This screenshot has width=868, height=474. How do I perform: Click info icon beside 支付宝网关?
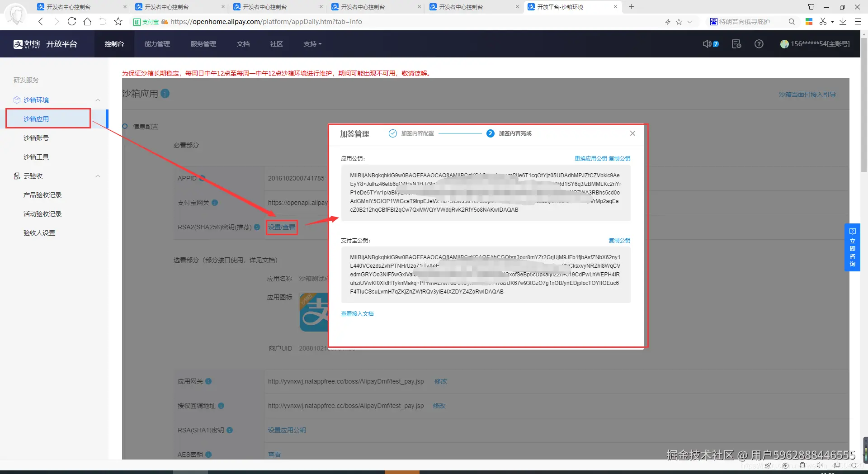pyautogui.click(x=215, y=203)
